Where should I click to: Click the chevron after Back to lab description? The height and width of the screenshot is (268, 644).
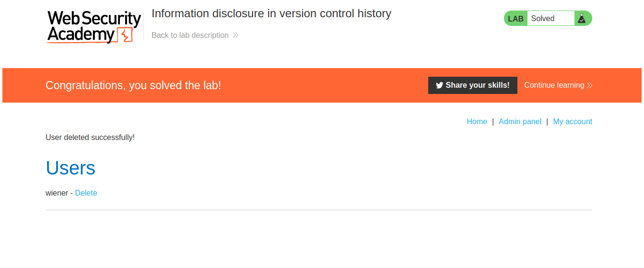235,35
